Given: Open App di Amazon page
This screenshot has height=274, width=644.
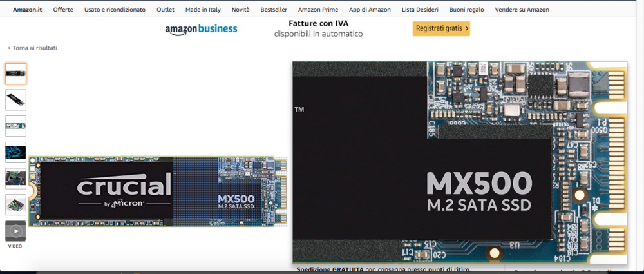Looking at the screenshot, I should (370, 10).
